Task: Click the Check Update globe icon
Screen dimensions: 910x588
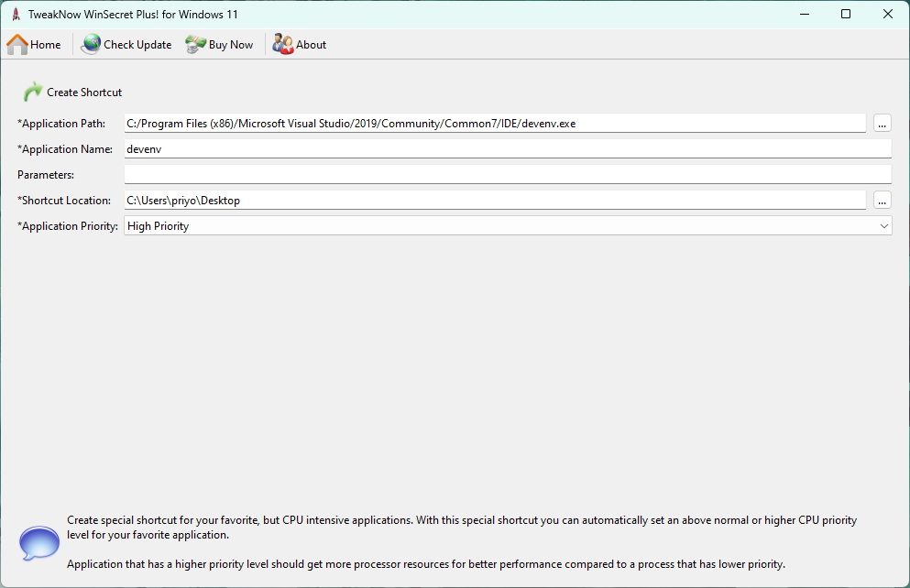Action: click(91, 44)
